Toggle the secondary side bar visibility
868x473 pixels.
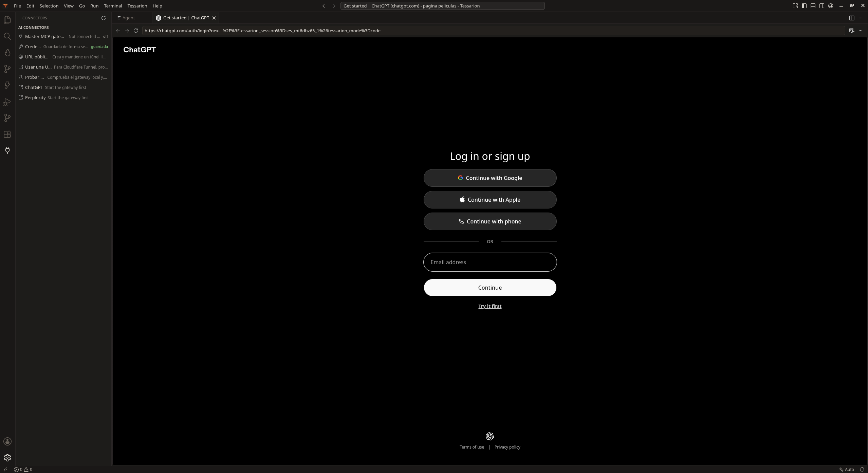(x=822, y=6)
